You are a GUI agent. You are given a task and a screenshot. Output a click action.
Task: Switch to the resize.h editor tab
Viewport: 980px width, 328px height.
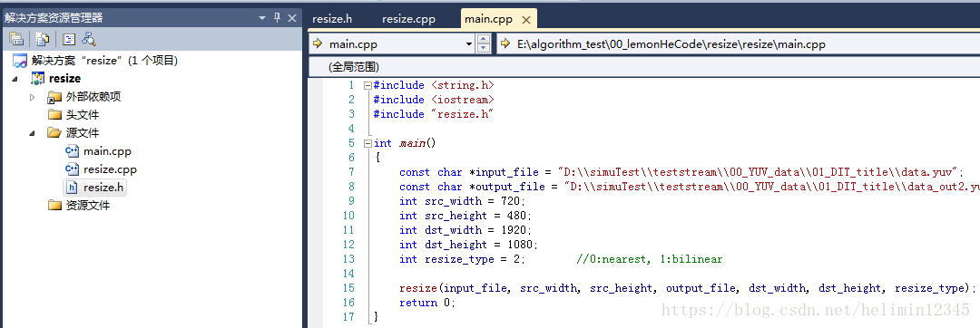click(x=332, y=19)
